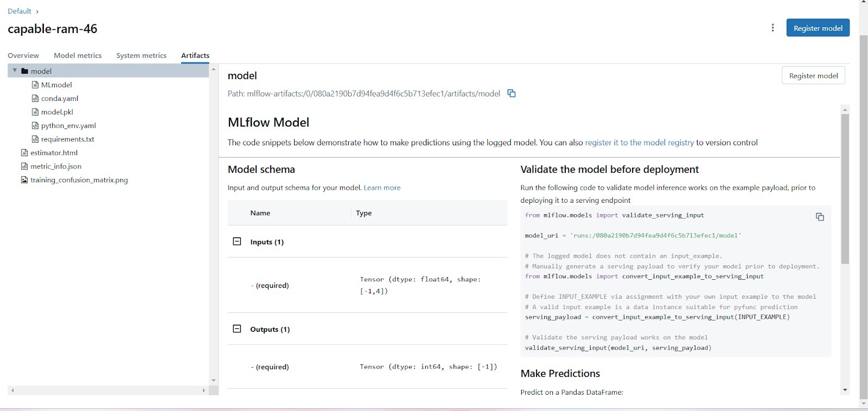Copy the validation code snippet
The width and height of the screenshot is (868, 411).
point(820,217)
